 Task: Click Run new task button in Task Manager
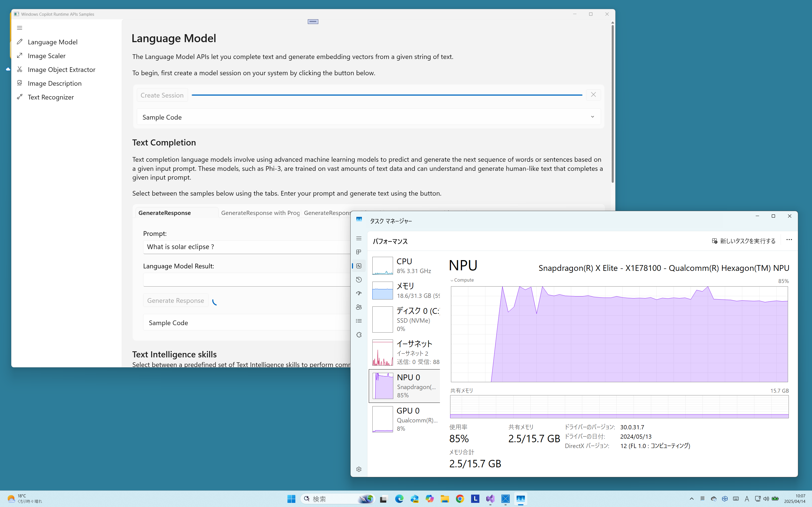(x=744, y=241)
